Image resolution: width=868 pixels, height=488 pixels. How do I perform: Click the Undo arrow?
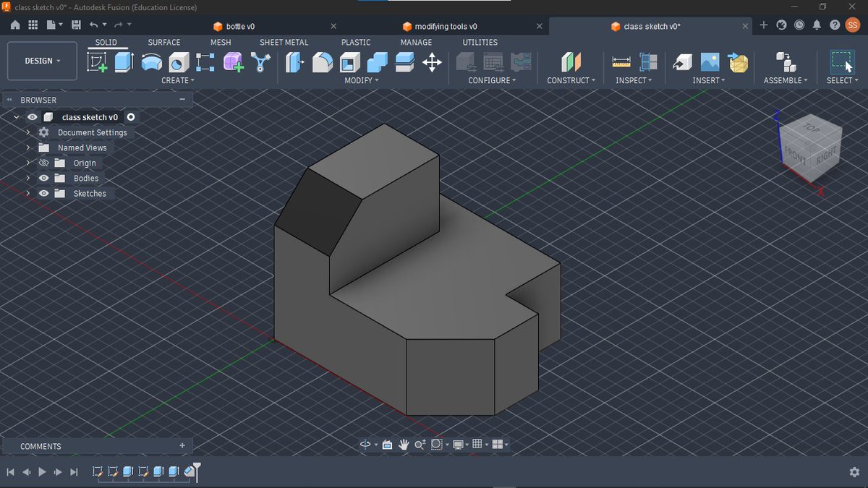94,25
